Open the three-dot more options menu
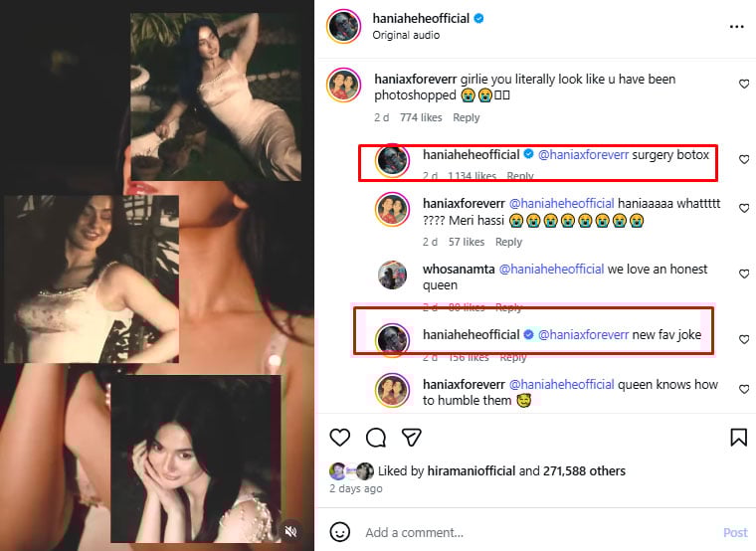The image size is (756, 551). point(736,27)
